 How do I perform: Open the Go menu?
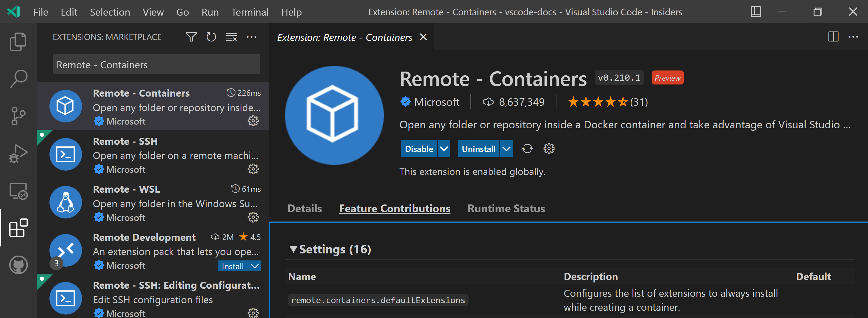(182, 12)
